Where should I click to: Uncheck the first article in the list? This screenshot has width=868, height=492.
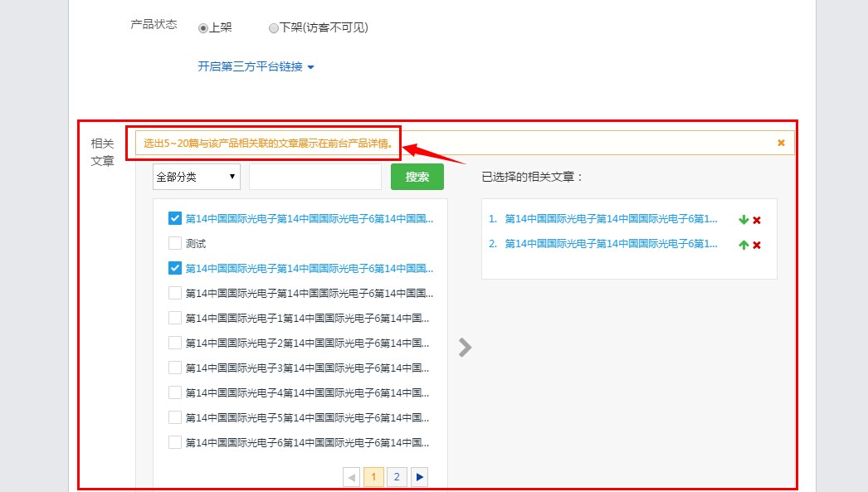175,218
